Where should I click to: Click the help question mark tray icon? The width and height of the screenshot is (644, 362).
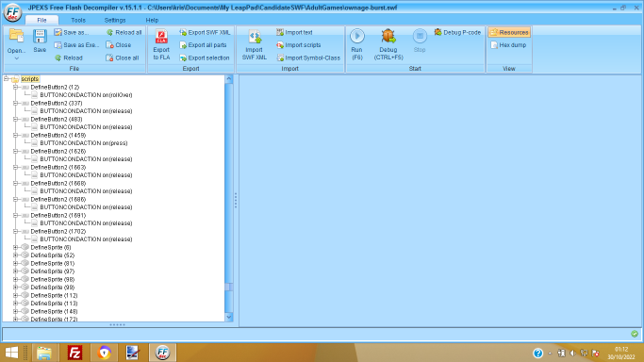click(537, 353)
